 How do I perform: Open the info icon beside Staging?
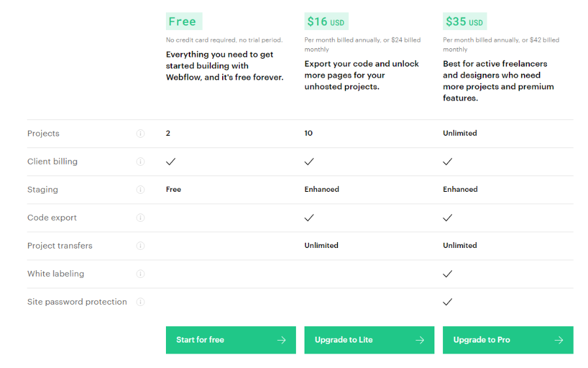[x=140, y=190]
